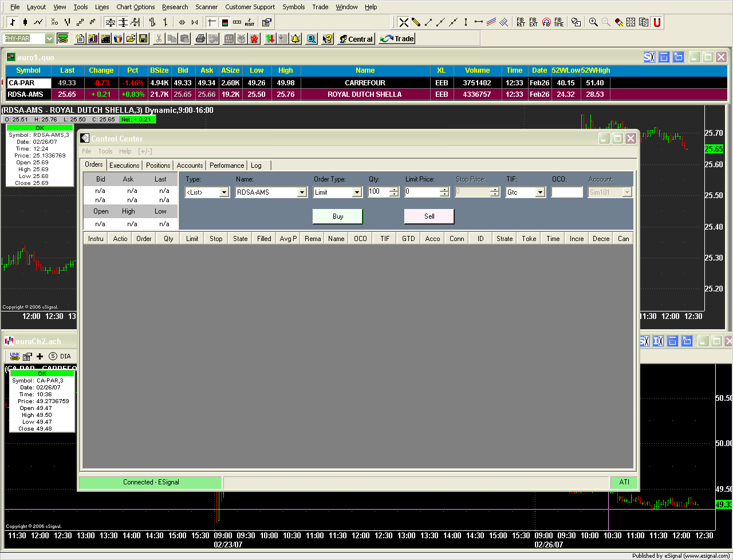Switch to the Accounts tab
This screenshot has height=560, width=733.
[190, 165]
